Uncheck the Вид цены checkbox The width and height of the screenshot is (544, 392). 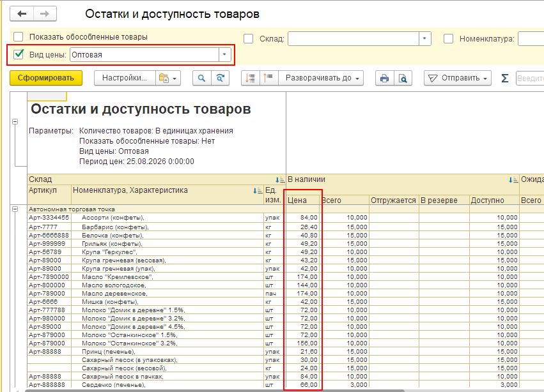[x=18, y=54]
